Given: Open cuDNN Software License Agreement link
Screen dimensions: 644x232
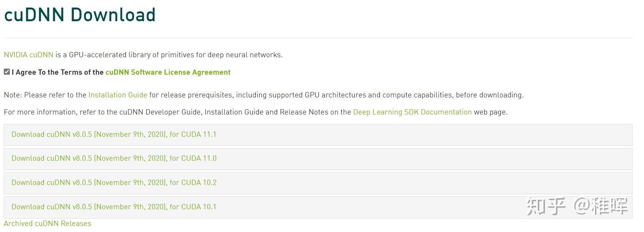Looking at the screenshot, I should click(x=168, y=72).
